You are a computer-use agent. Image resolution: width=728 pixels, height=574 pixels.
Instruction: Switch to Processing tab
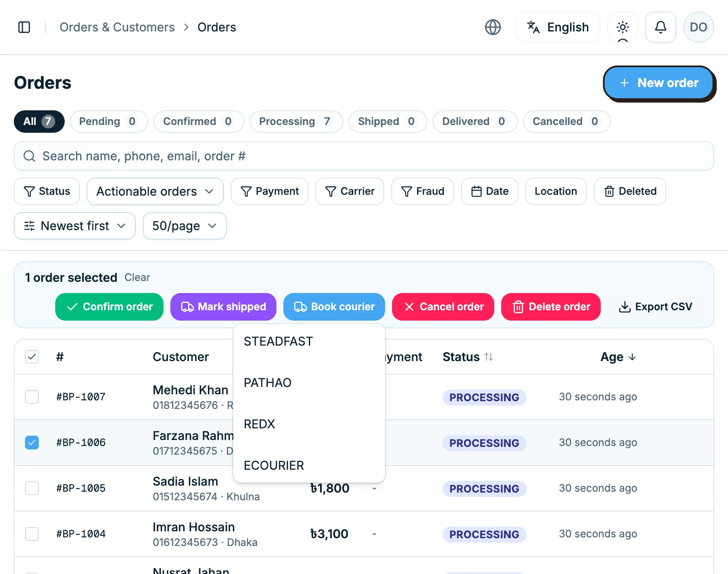click(x=296, y=122)
